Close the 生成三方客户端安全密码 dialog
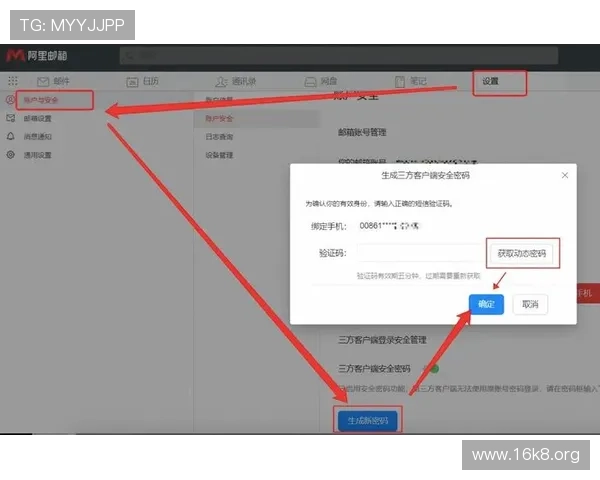The width and height of the screenshot is (600, 480). pyautogui.click(x=564, y=175)
